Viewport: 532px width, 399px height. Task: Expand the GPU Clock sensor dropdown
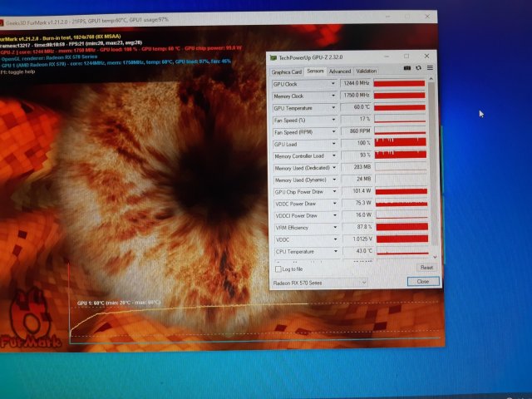[x=332, y=83]
